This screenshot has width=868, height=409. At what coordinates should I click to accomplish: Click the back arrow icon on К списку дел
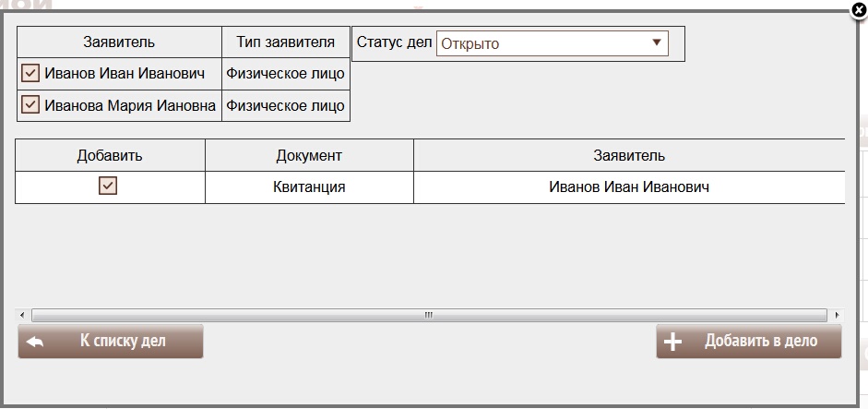click(x=36, y=342)
